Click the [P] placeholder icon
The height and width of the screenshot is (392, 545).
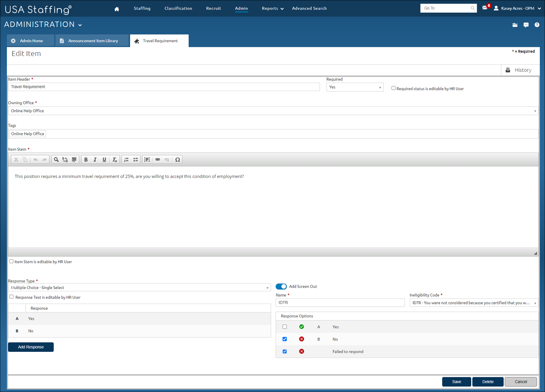click(147, 160)
